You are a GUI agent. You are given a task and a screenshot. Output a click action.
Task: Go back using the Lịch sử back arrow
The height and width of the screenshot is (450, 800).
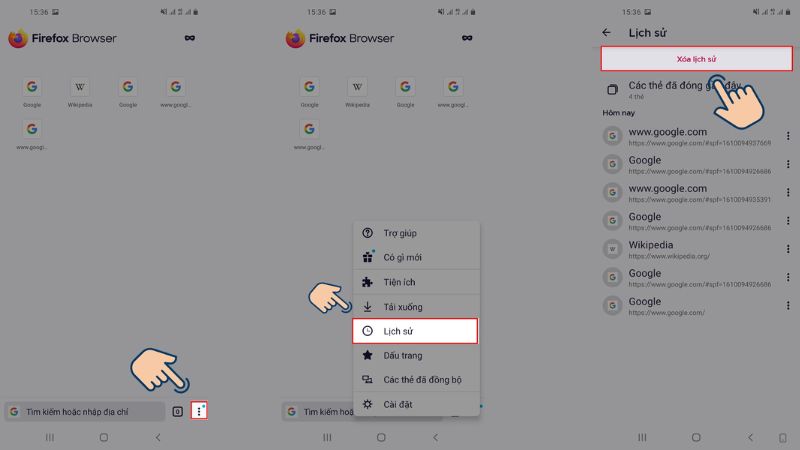606,33
